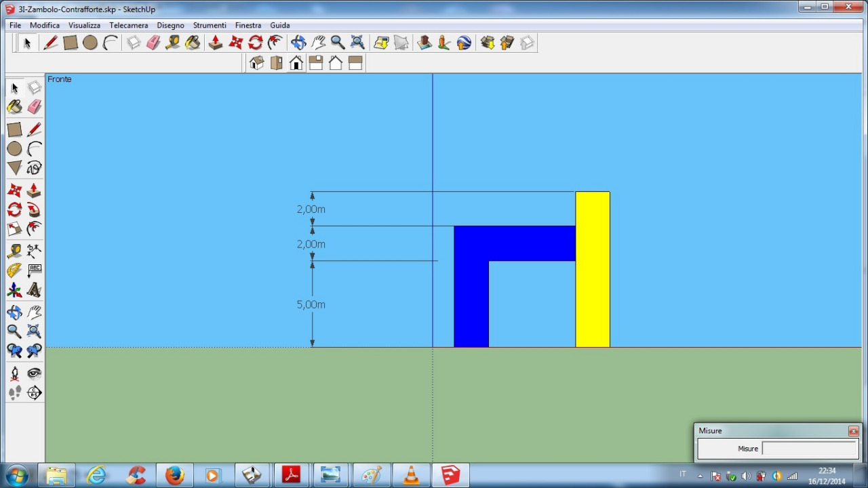Expand the Visualizza dropdown menu
Image resolution: width=868 pixels, height=488 pixels.
click(84, 25)
